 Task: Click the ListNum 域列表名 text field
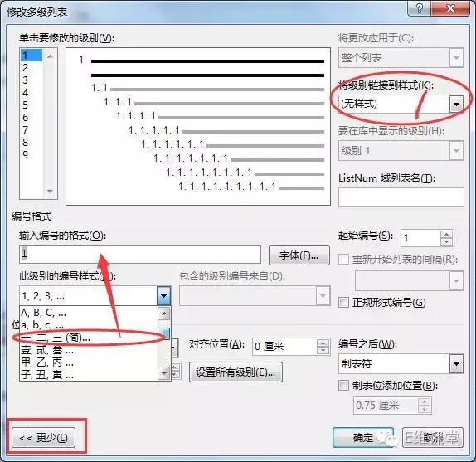pyautogui.click(x=401, y=197)
